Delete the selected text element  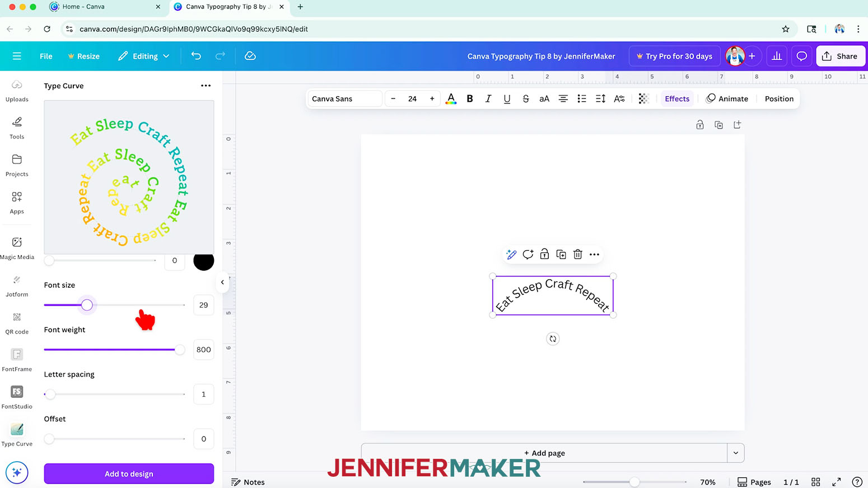tap(578, 255)
